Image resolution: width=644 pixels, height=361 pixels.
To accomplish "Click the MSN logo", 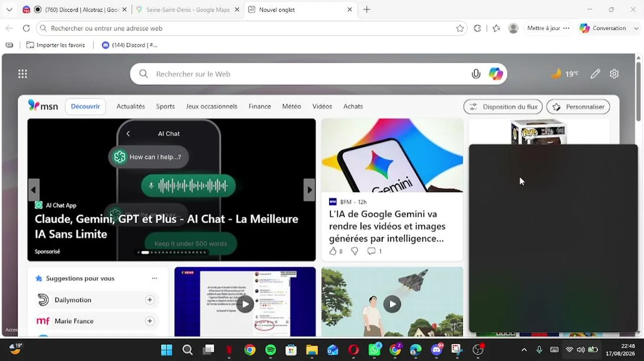I will point(43,106).
